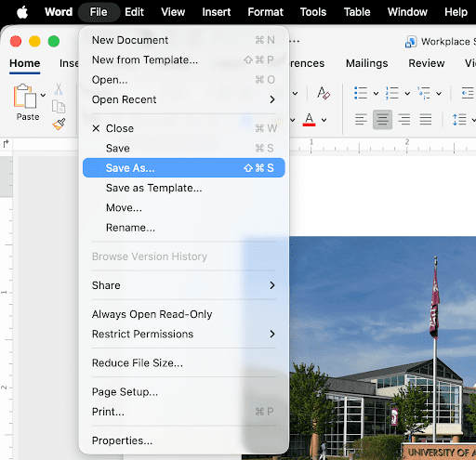
Task: Open the Window menu
Action: click(x=407, y=12)
